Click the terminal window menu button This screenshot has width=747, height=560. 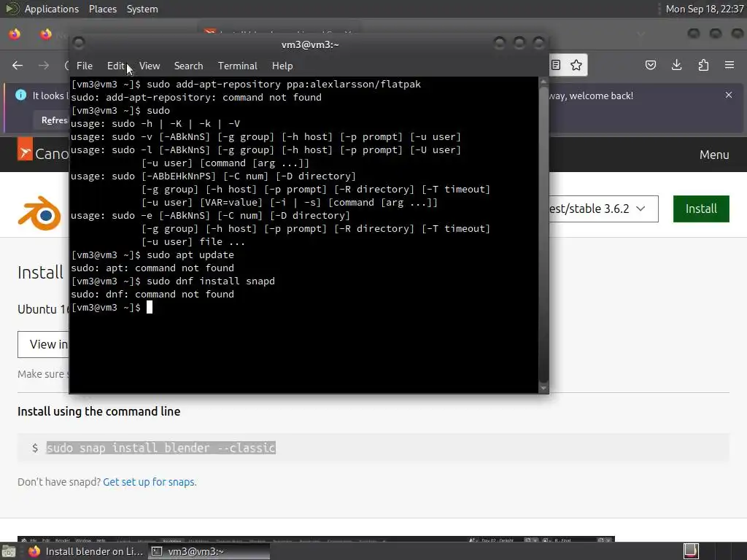[79, 43]
